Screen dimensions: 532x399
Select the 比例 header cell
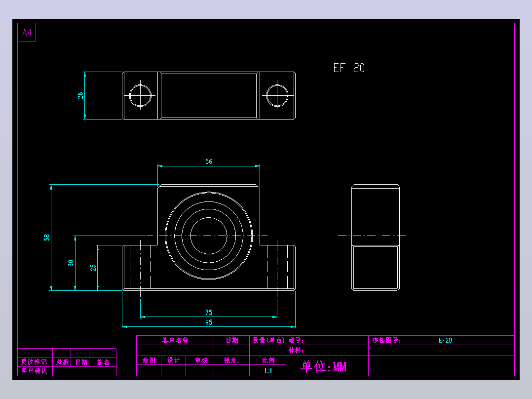[x=268, y=360]
